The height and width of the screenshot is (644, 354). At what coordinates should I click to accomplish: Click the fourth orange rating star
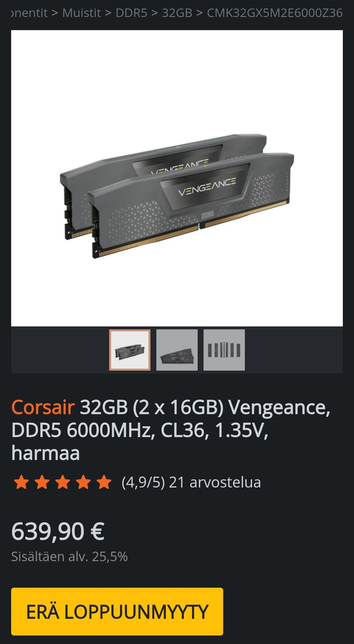pyautogui.click(x=83, y=482)
